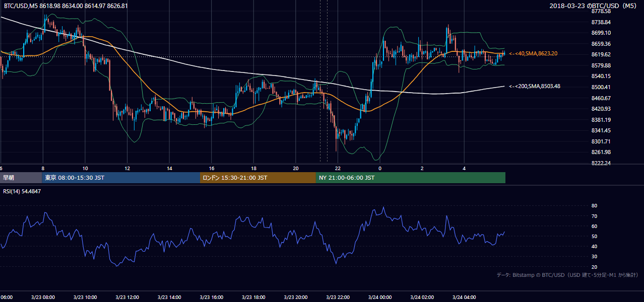This screenshot has width=644, height=302.
Task: Click RSI axis level 30
Action: coord(594,257)
